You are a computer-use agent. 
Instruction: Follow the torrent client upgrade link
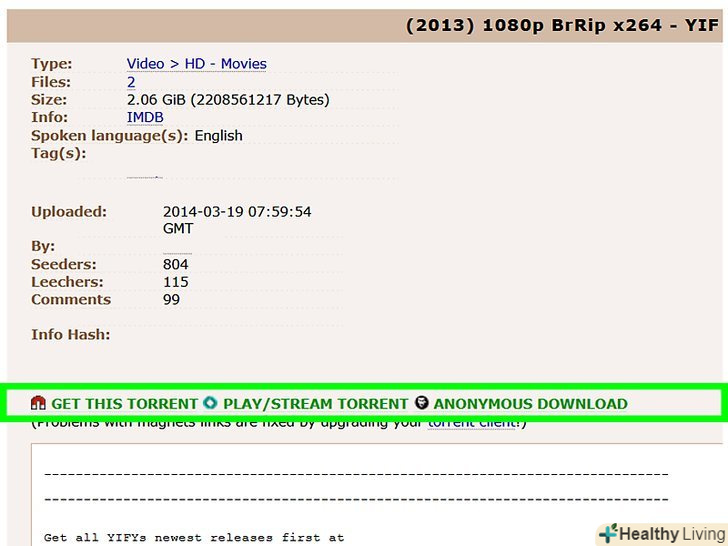pos(471,424)
